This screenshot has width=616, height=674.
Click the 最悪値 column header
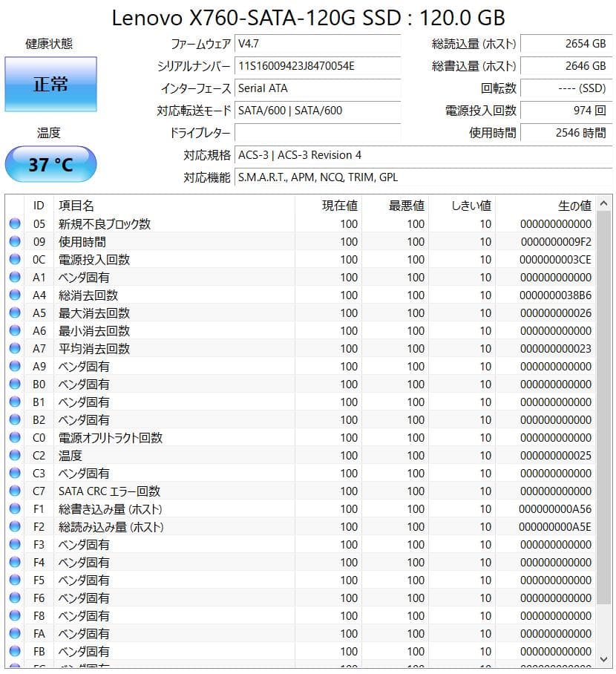point(395,206)
